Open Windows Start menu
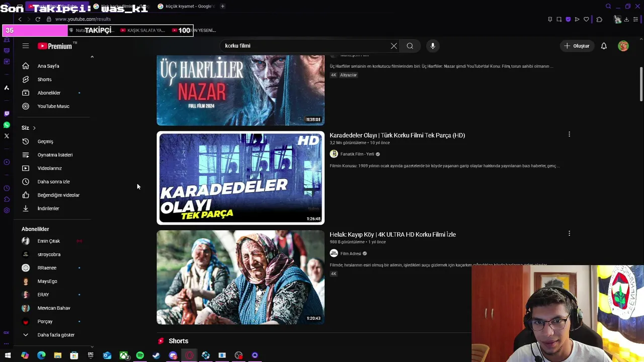The width and height of the screenshot is (644, 362). coord(8,355)
